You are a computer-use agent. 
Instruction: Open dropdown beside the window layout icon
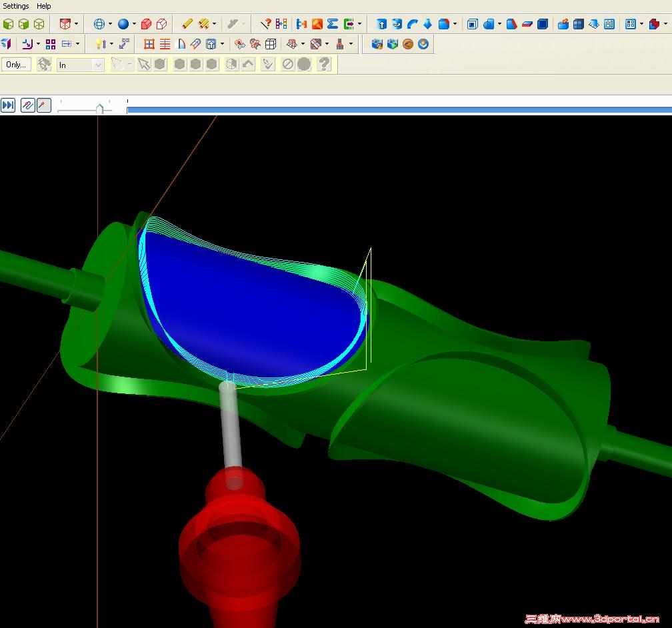(x=641, y=24)
